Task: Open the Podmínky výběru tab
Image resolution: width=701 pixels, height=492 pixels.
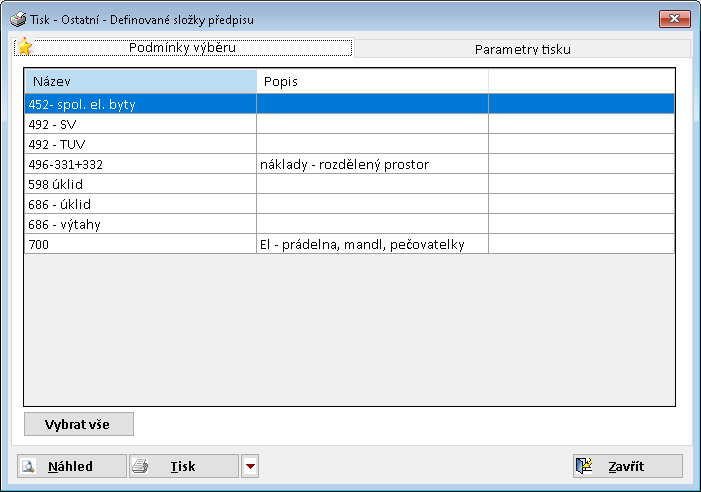Action: [189, 48]
